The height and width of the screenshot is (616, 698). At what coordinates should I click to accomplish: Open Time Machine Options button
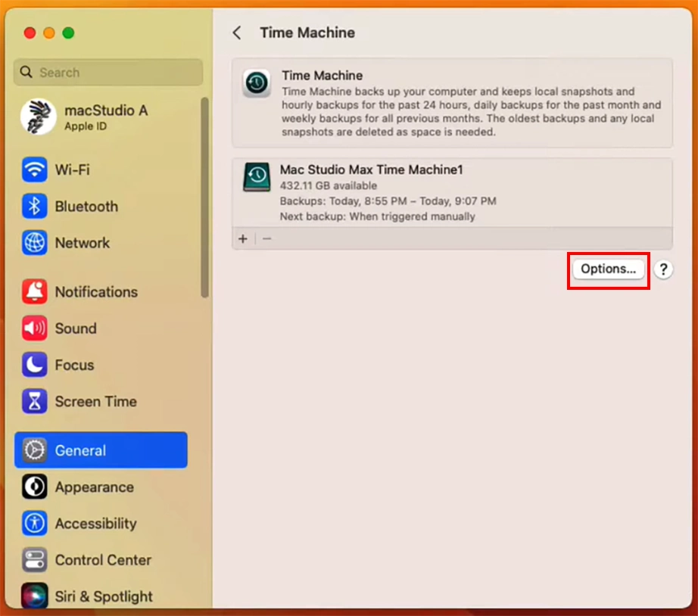tap(608, 269)
